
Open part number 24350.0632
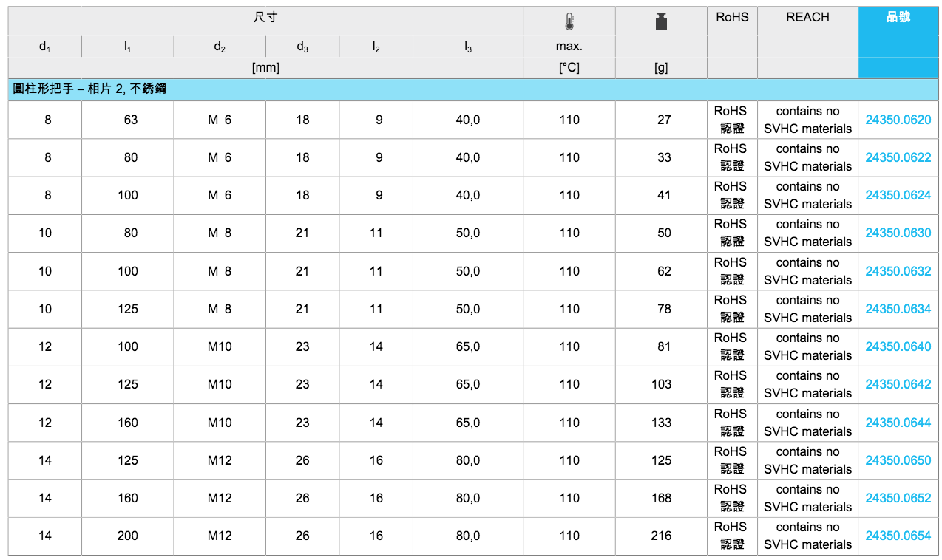(x=898, y=271)
